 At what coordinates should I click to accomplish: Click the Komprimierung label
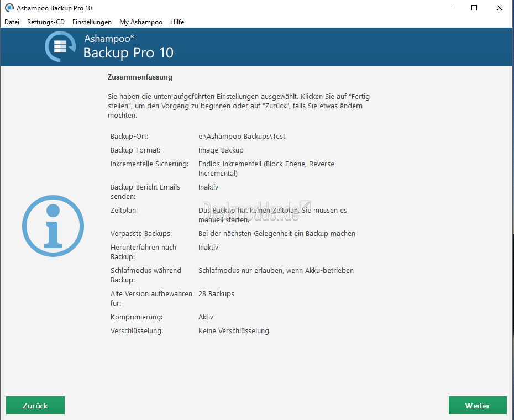137,317
